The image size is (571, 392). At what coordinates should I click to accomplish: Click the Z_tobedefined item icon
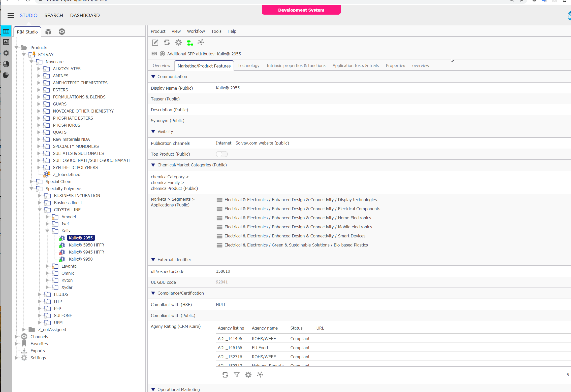tap(47, 174)
